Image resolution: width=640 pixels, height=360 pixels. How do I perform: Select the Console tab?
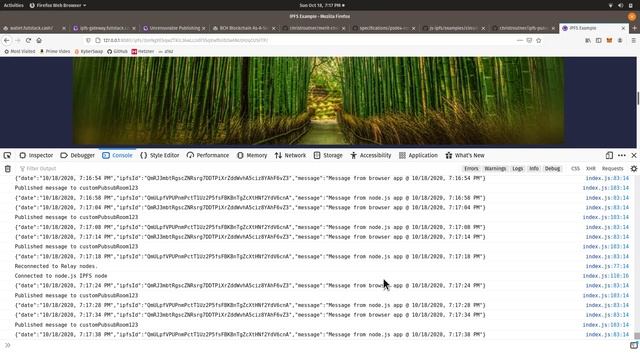click(117, 156)
